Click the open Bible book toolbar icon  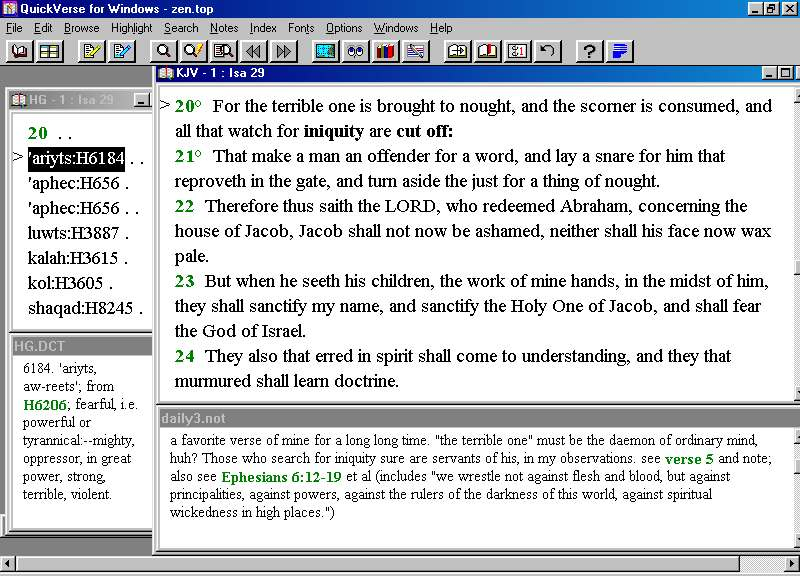point(20,51)
